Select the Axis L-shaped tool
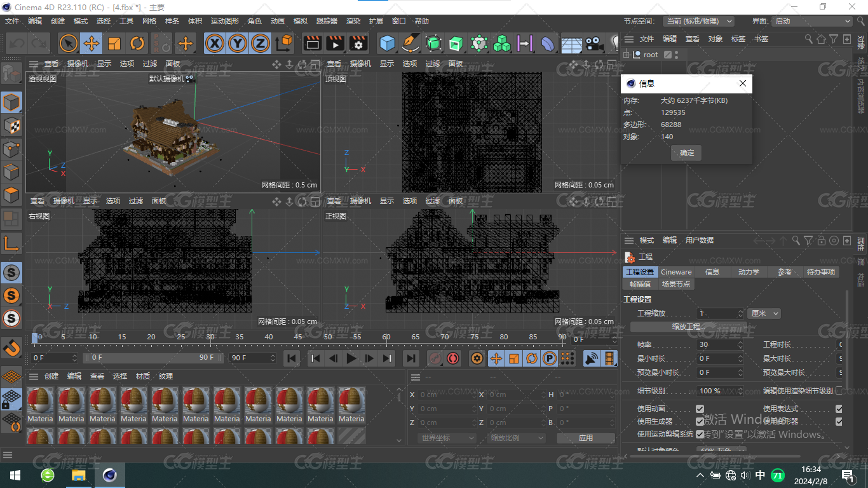The image size is (868, 488). pyautogui.click(x=11, y=243)
